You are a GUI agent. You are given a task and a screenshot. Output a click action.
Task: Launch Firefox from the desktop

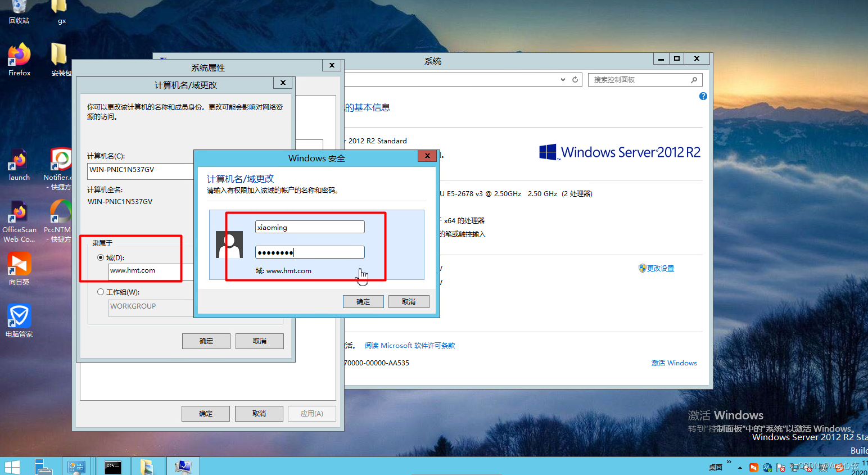click(x=19, y=60)
